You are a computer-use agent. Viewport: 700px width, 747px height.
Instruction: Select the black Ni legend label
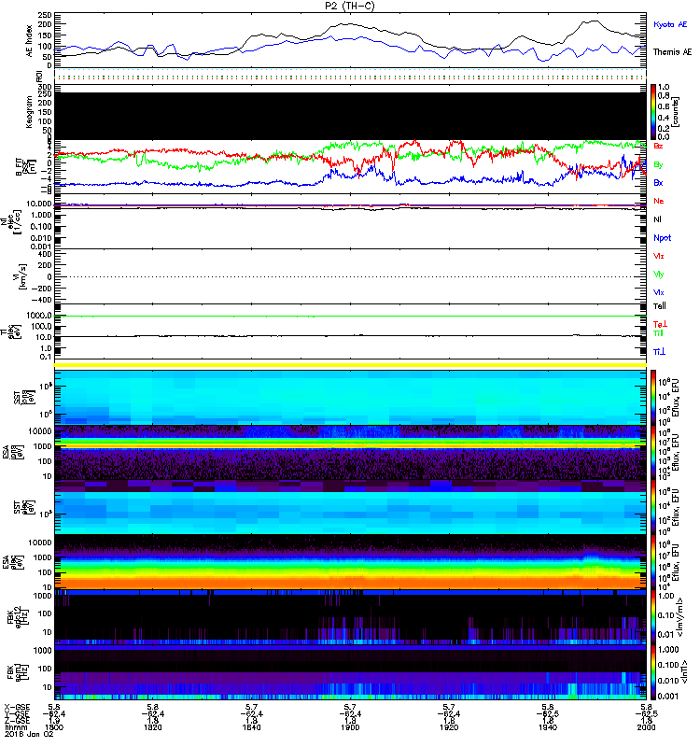pos(657,219)
